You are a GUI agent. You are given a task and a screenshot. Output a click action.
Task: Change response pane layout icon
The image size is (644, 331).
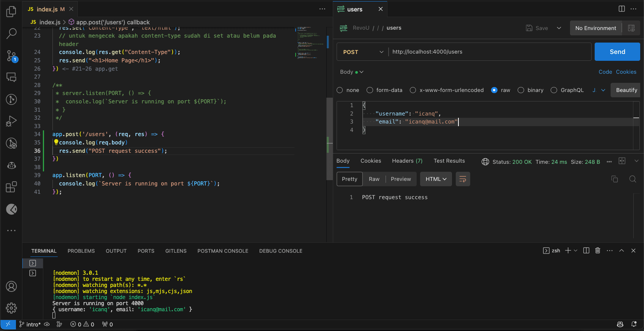coord(622,161)
